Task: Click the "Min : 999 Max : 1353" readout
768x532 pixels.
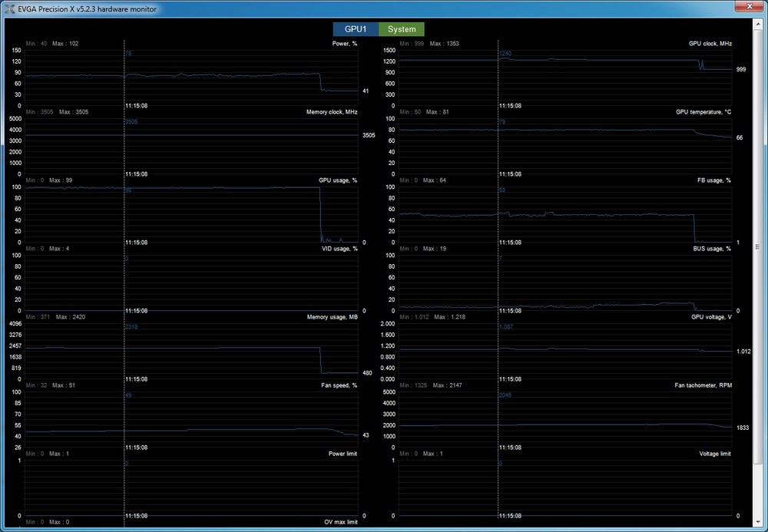Action: click(429, 44)
